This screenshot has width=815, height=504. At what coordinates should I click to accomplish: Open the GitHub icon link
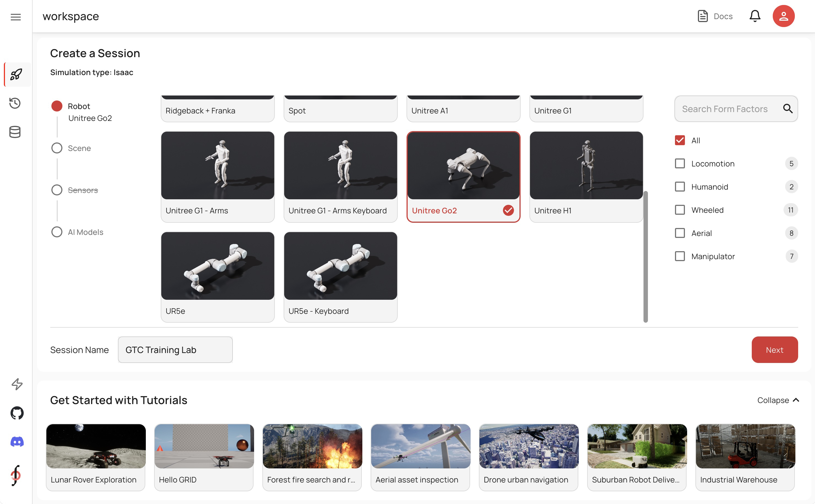(x=17, y=413)
